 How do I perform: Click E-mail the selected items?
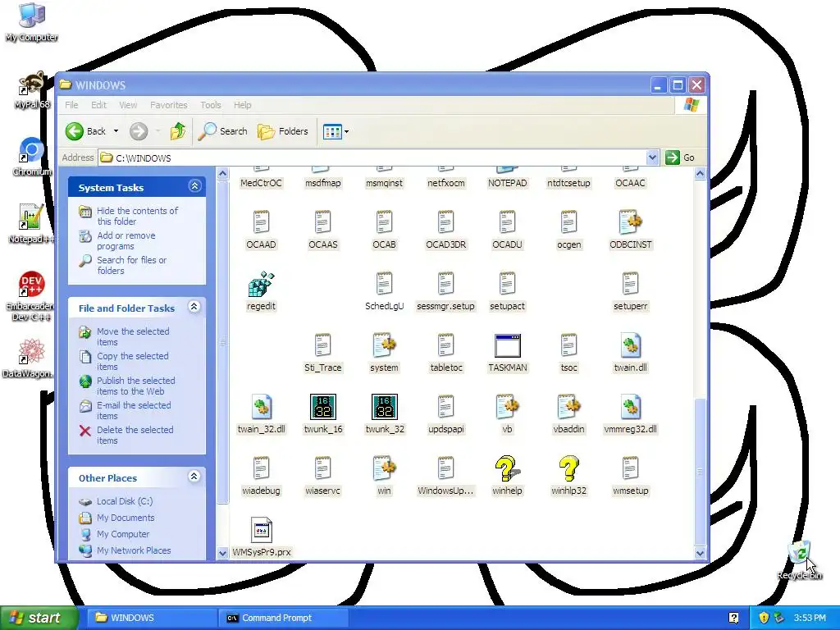click(x=134, y=410)
